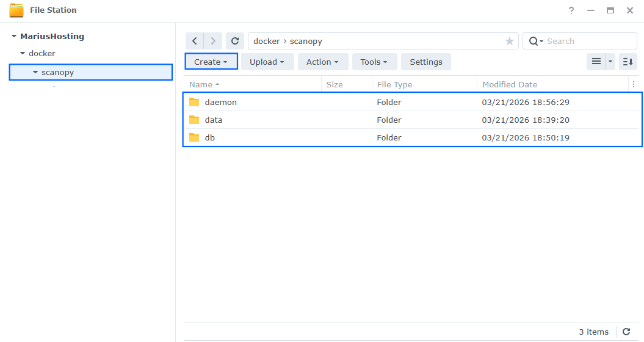Select scanopy folder in sidebar tree

[x=90, y=72]
